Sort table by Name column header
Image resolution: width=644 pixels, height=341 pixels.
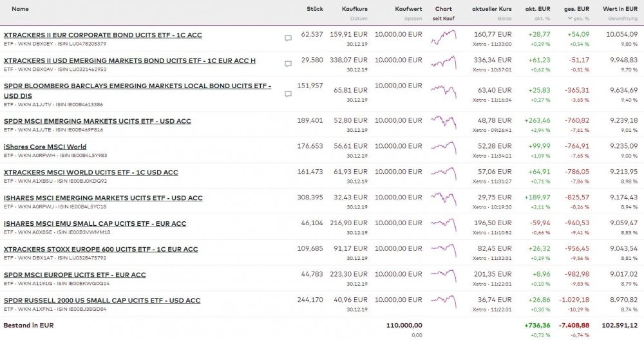point(20,9)
